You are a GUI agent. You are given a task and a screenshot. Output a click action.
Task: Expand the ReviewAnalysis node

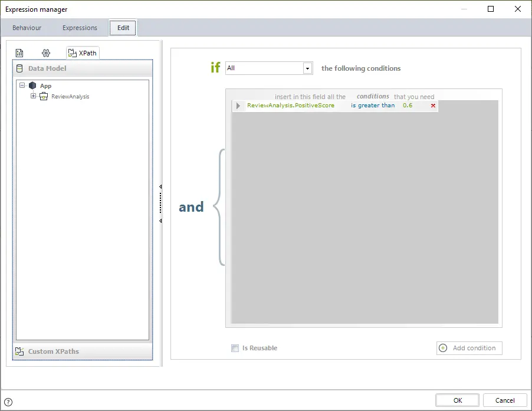click(x=33, y=96)
